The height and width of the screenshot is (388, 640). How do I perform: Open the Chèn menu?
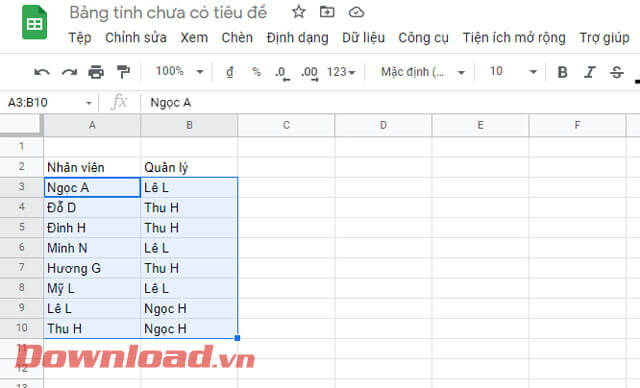(237, 38)
